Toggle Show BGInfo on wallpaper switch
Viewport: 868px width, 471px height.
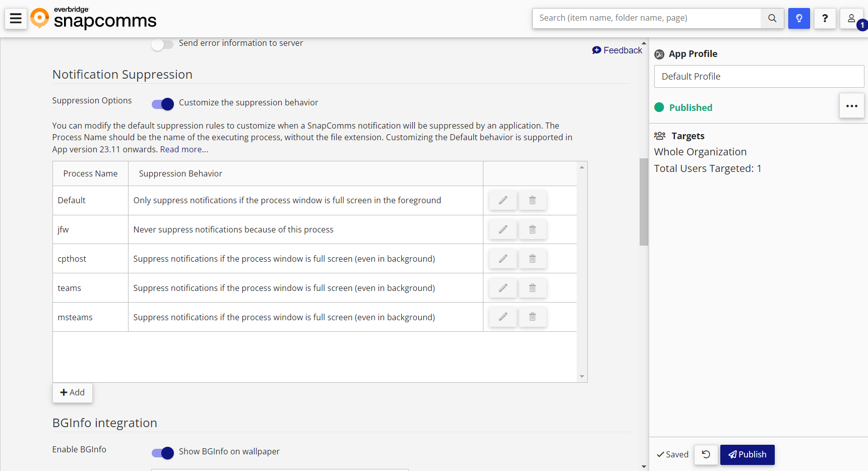click(163, 453)
